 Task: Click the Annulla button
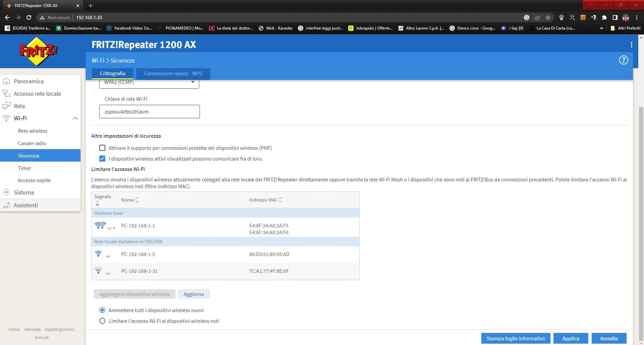pyautogui.click(x=609, y=338)
